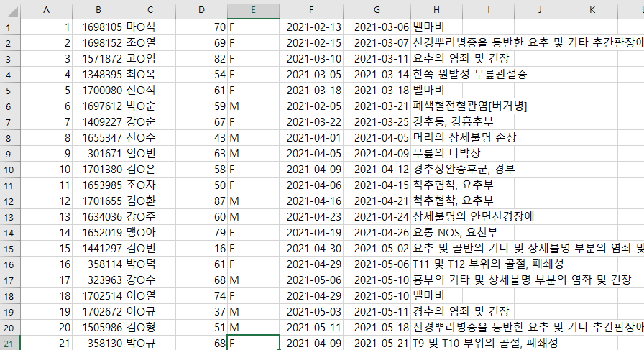The height and width of the screenshot is (350, 644).
Task: Click cell T9 및 T10 부위의 골절, 폐쇄성
Action: [485, 343]
